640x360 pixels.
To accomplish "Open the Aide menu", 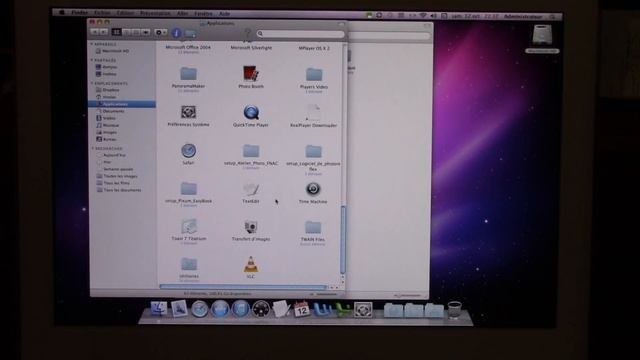I will point(224,14).
